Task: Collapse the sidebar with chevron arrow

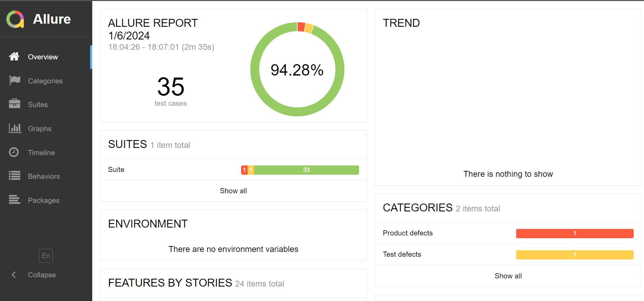Action: (14, 275)
